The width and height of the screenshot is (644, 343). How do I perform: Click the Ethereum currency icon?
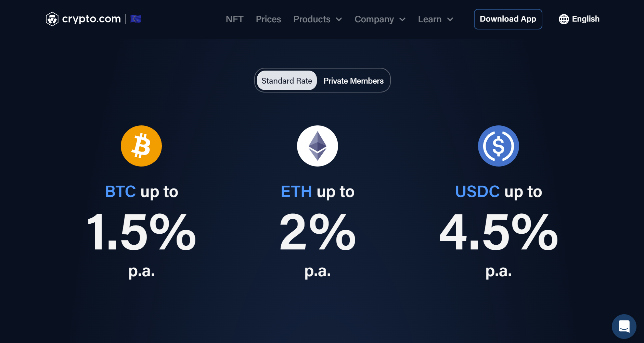[318, 146]
